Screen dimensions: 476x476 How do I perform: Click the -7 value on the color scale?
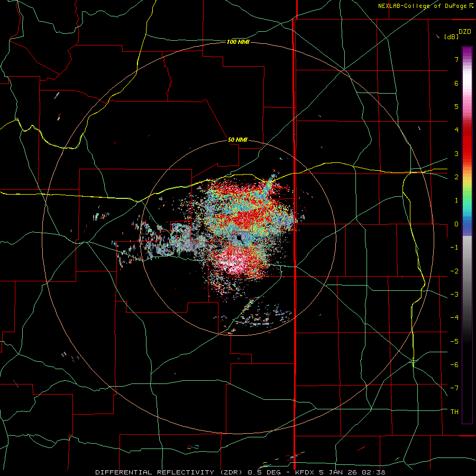pyautogui.click(x=454, y=388)
